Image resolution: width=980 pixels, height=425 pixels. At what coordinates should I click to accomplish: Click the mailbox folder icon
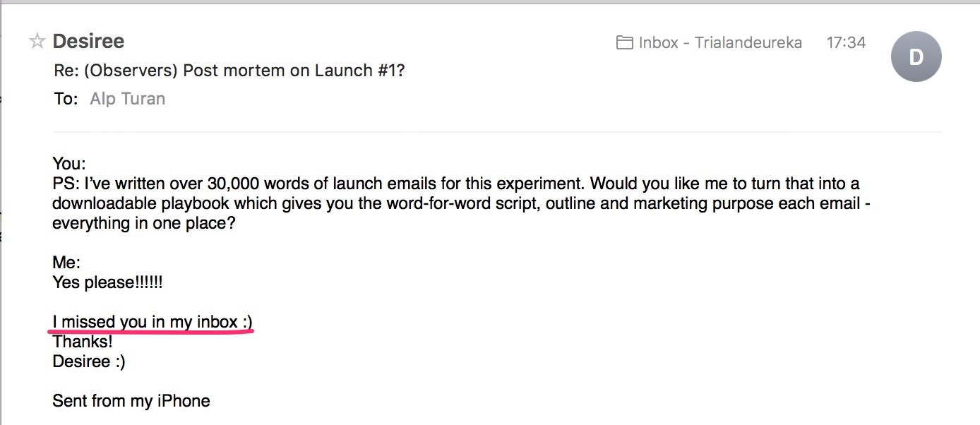[624, 42]
